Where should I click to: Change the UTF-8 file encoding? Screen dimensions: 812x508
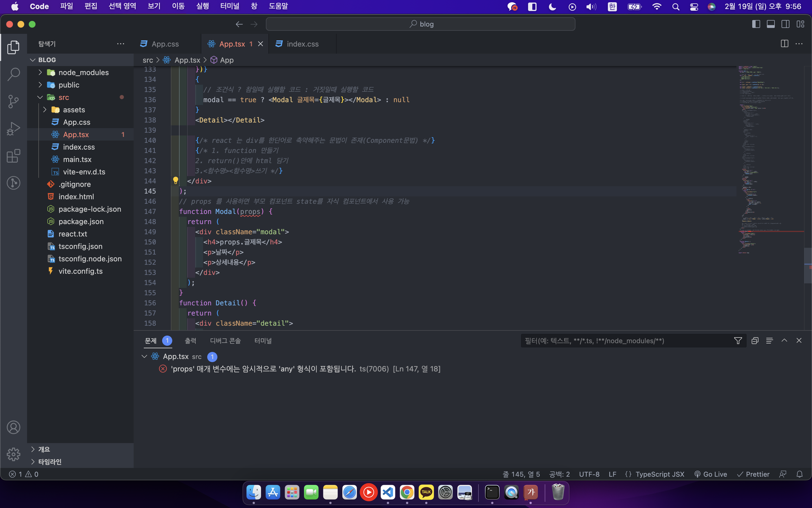coord(589,474)
